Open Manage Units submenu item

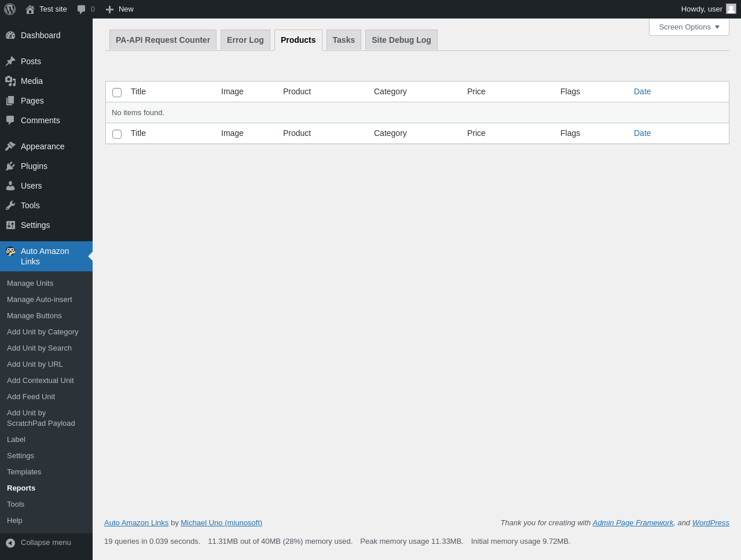tap(46, 283)
